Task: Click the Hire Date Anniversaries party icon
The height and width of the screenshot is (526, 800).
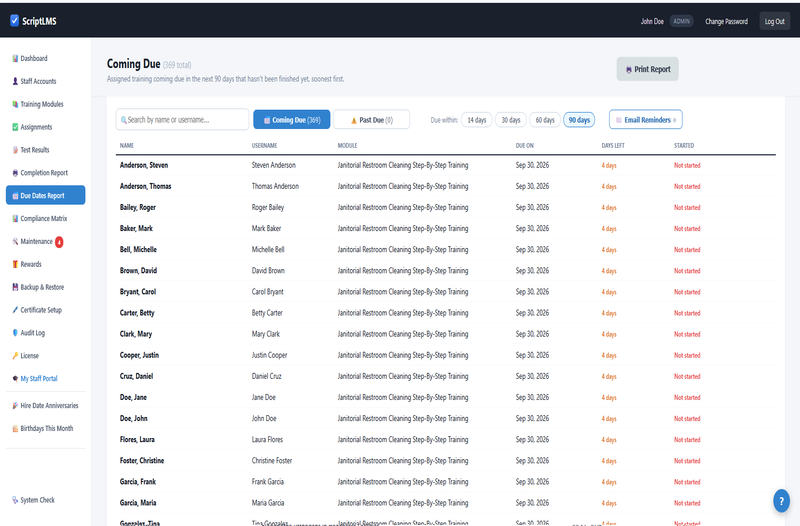Action: click(15, 406)
